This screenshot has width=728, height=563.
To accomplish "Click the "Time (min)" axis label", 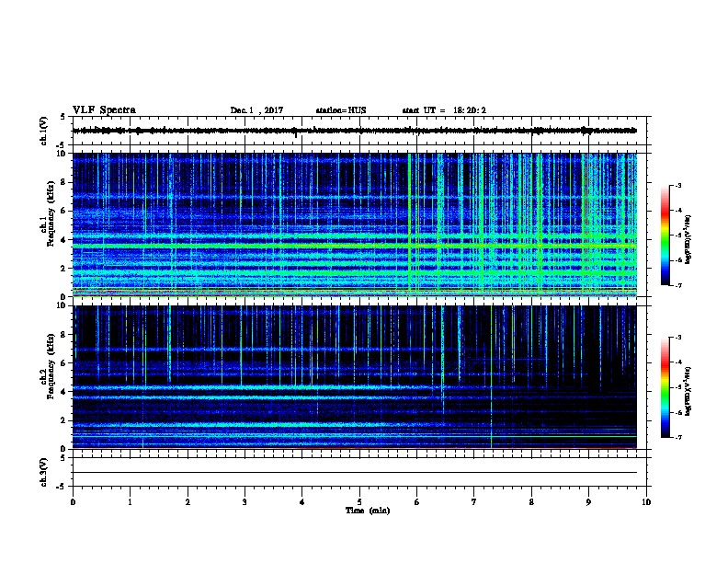I will (368, 511).
